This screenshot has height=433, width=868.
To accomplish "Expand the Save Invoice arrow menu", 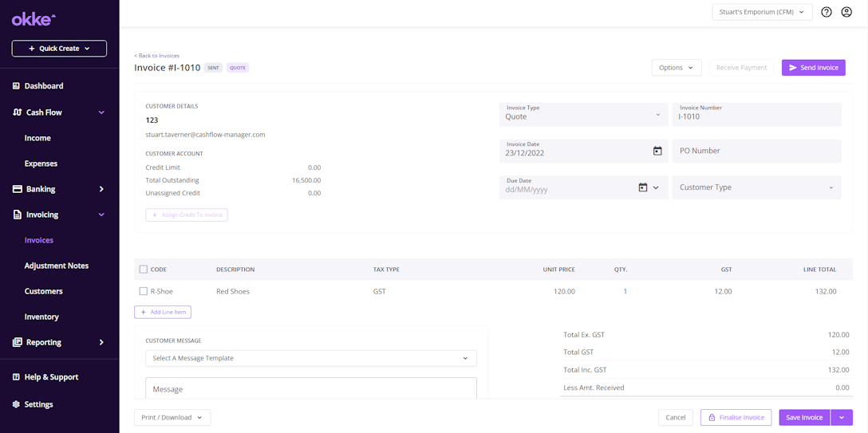I will 842,417.
